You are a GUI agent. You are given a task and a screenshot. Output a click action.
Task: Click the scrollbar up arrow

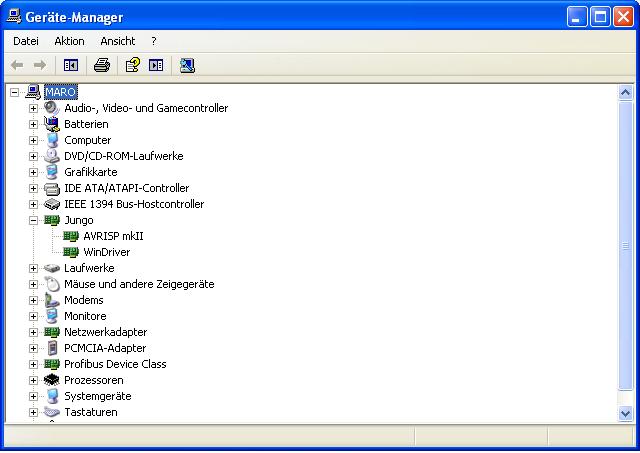click(625, 93)
